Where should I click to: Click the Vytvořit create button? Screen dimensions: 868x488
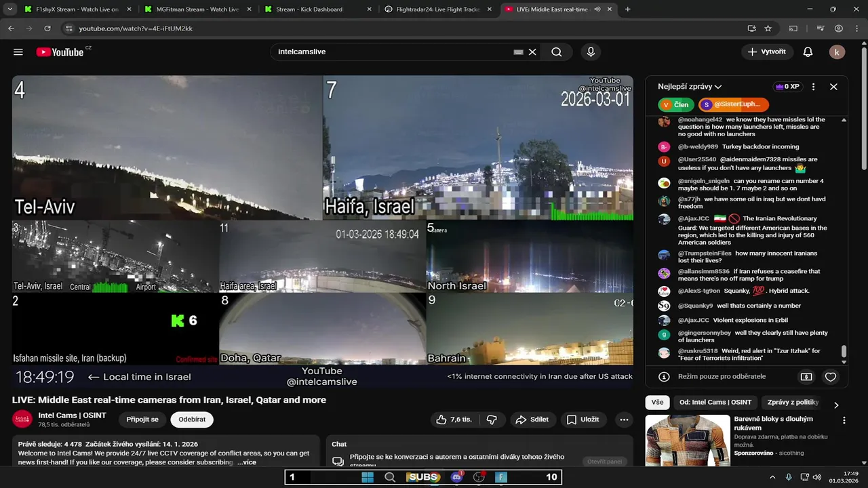click(x=766, y=52)
